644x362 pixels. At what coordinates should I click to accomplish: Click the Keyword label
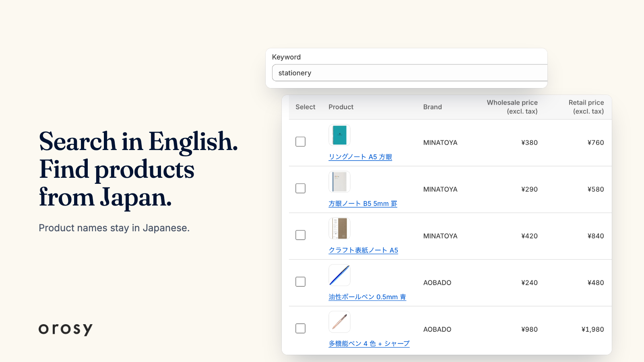tap(286, 57)
